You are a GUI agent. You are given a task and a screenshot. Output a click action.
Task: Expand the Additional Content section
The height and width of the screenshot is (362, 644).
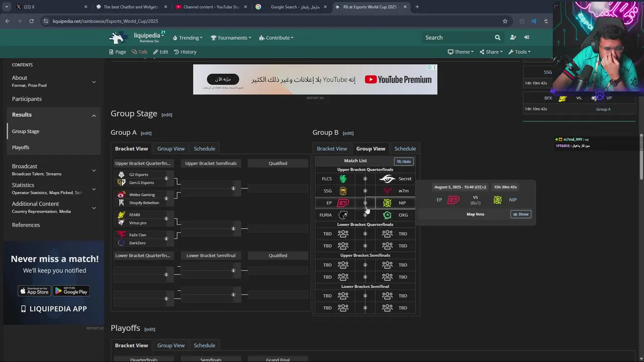[x=94, y=207]
